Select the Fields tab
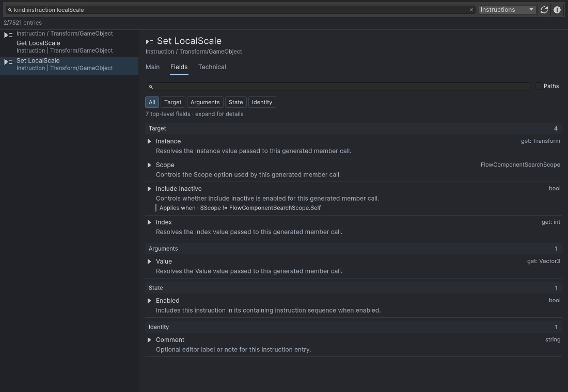Screen dimensions: 568x392 click(179, 67)
